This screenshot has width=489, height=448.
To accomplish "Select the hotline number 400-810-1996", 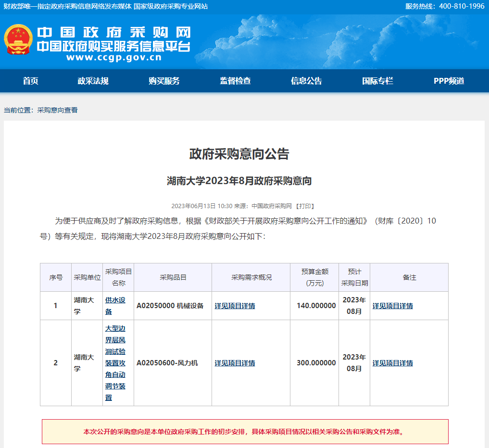I will coord(462,6).
